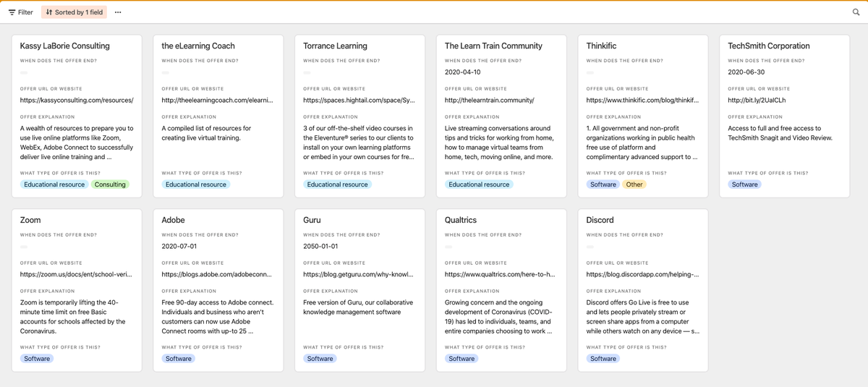Image resolution: width=868 pixels, height=387 pixels.
Task: Select the end date 2020-04-10
Action: coord(463,72)
